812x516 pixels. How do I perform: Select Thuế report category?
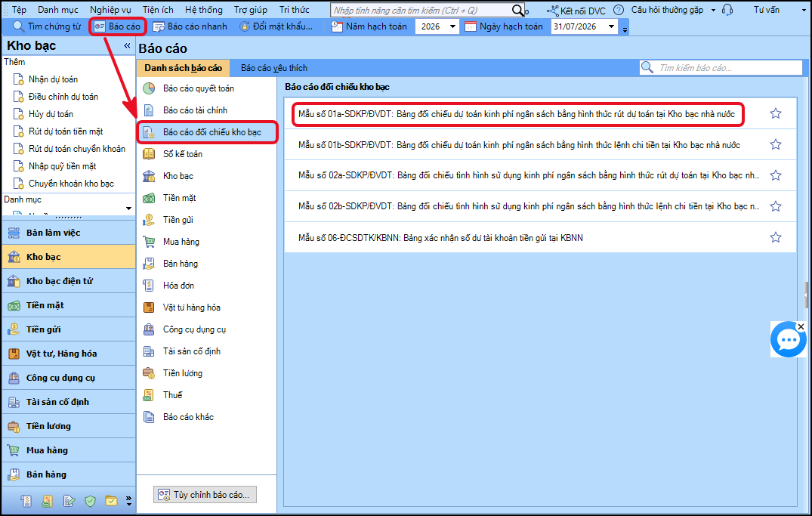(207, 395)
